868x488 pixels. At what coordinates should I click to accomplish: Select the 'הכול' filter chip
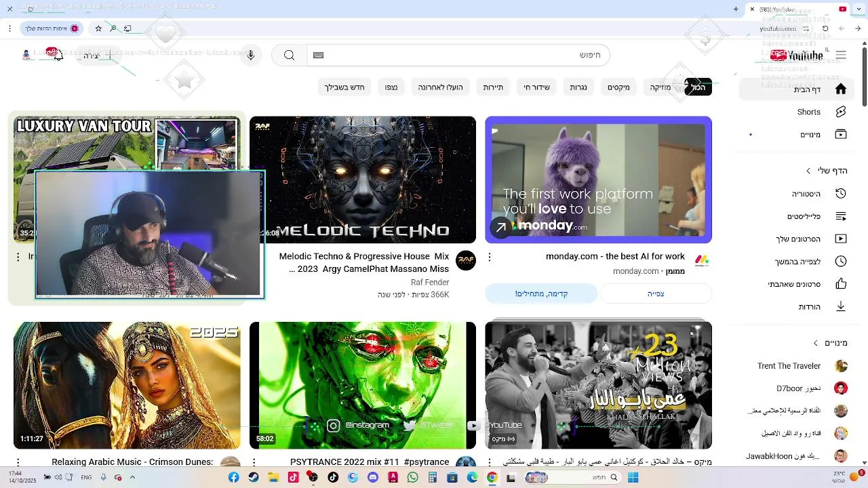(698, 87)
